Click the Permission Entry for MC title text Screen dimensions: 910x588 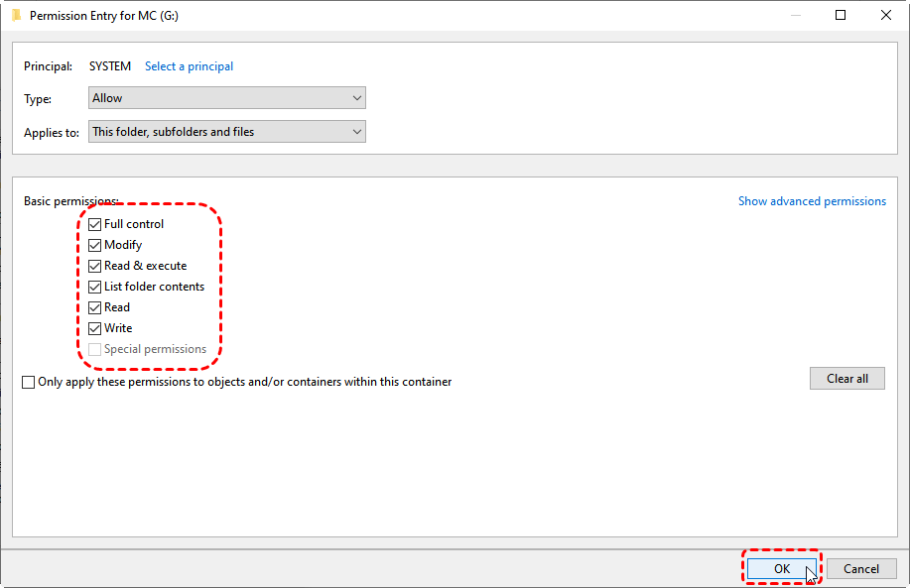[x=104, y=16]
